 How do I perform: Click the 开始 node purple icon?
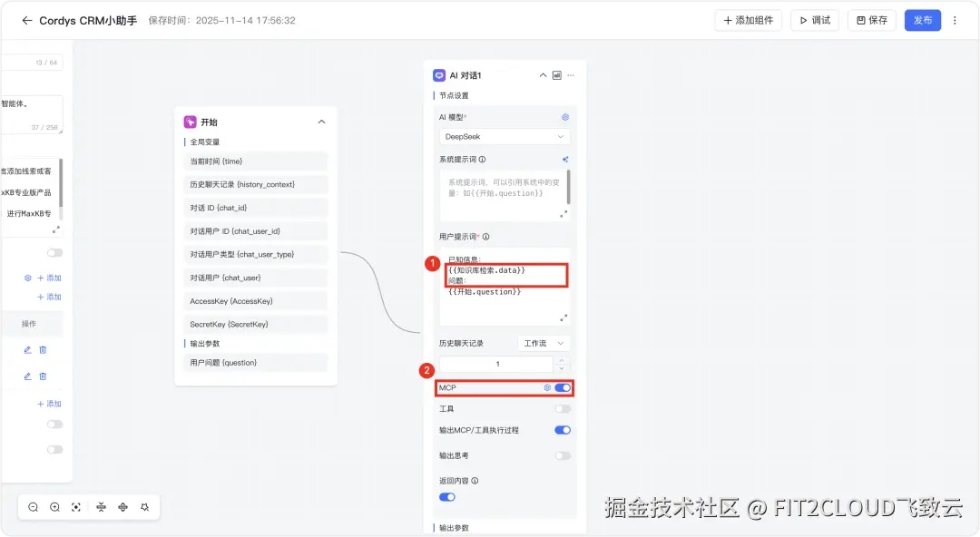pyautogui.click(x=190, y=122)
